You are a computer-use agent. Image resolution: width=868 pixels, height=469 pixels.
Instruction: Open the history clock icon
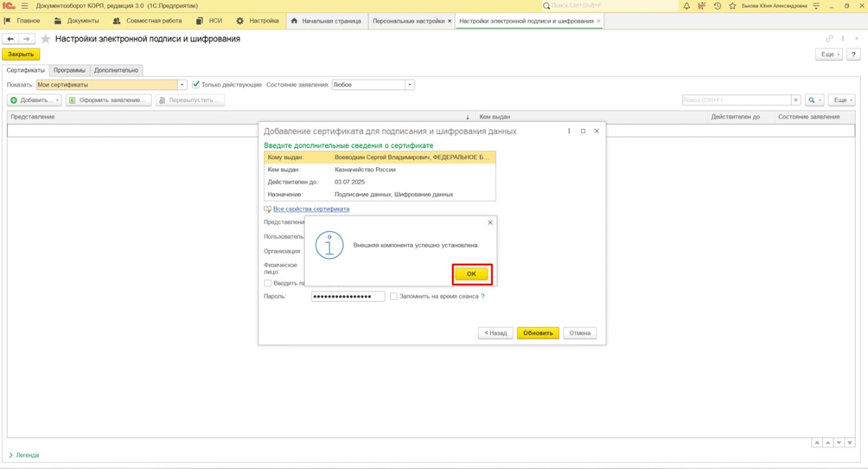718,5
